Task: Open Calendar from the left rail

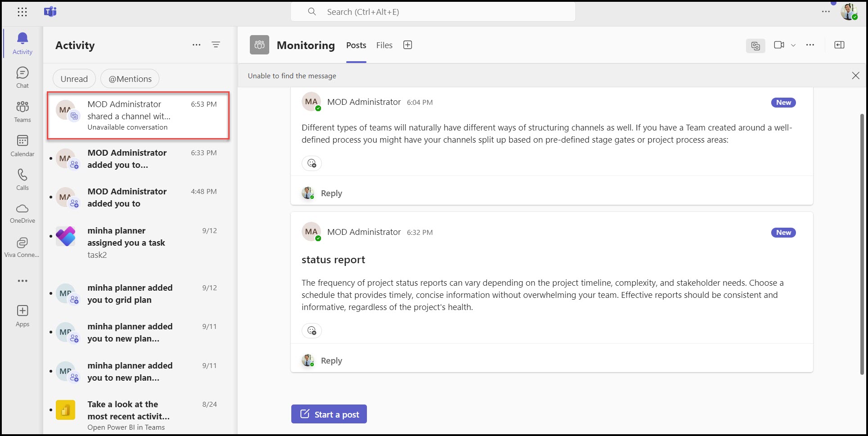Action: pos(22,146)
